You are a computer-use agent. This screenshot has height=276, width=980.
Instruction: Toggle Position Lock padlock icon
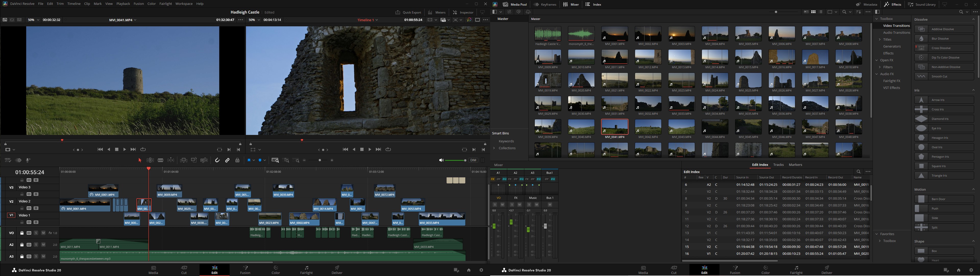(237, 160)
